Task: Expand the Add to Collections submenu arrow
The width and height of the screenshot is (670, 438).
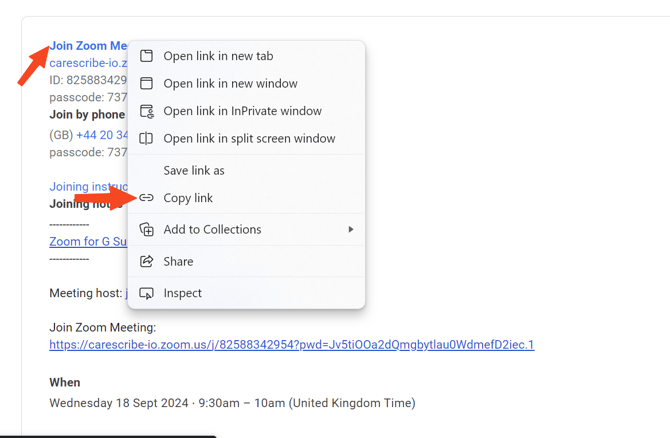Action: click(350, 230)
